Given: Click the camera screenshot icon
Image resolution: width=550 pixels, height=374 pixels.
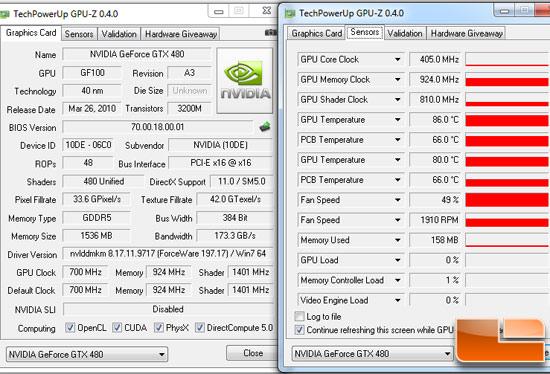Looking at the screenshot, I should click(270, 33).
